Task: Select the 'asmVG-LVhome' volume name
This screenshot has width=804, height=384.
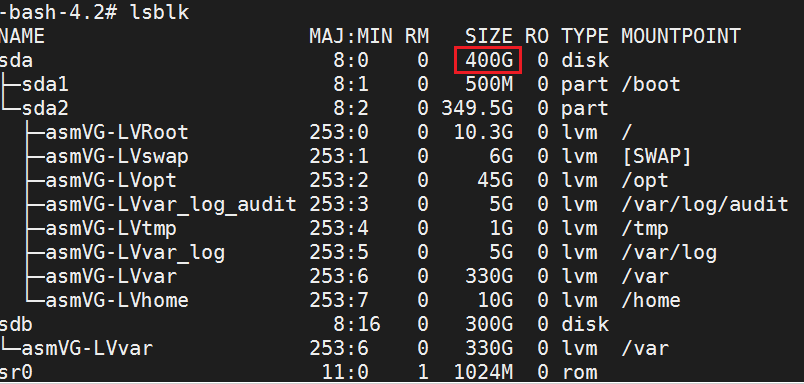Action: 117,300
